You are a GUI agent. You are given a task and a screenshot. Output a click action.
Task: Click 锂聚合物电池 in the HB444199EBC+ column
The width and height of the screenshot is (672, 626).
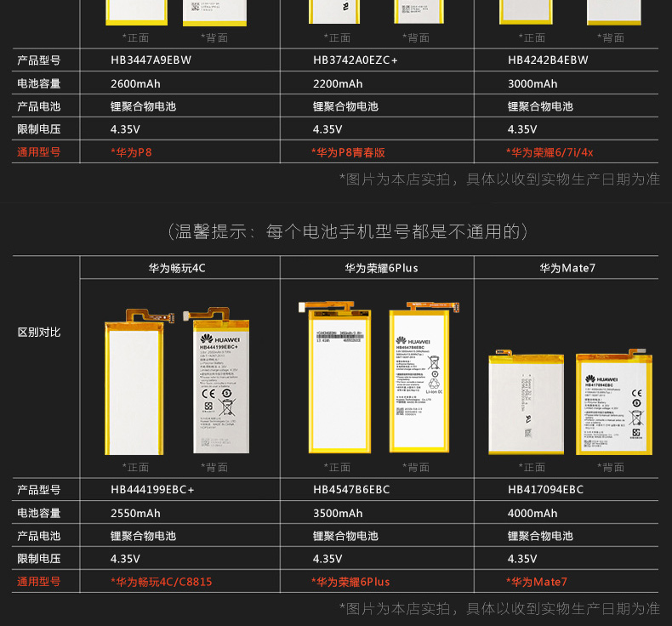(x=143, y=536)
